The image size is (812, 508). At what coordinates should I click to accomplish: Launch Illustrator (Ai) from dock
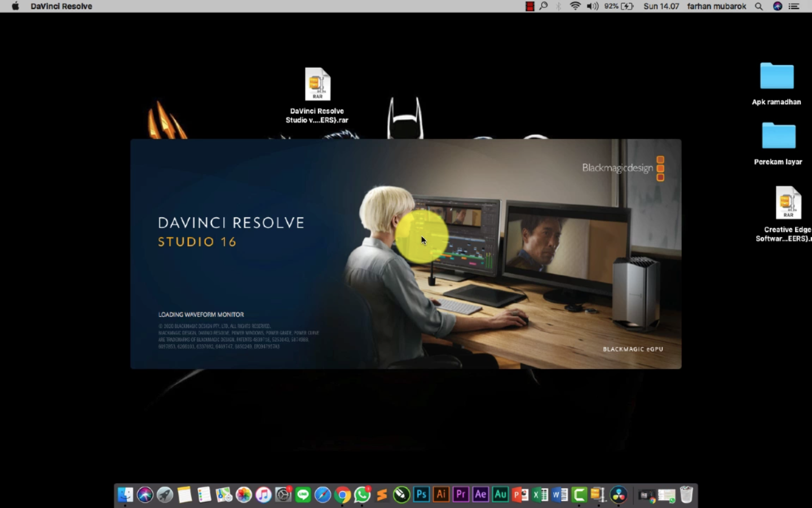pos(441,494)
